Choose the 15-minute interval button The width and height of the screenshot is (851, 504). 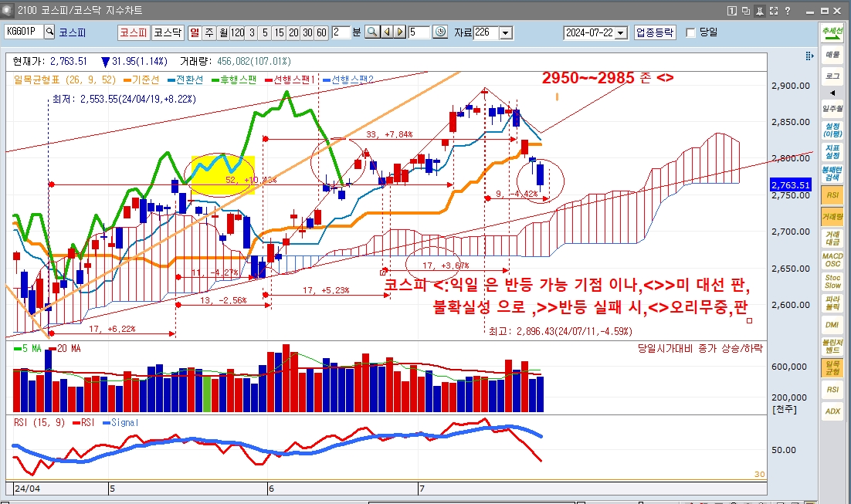point(279,32)
